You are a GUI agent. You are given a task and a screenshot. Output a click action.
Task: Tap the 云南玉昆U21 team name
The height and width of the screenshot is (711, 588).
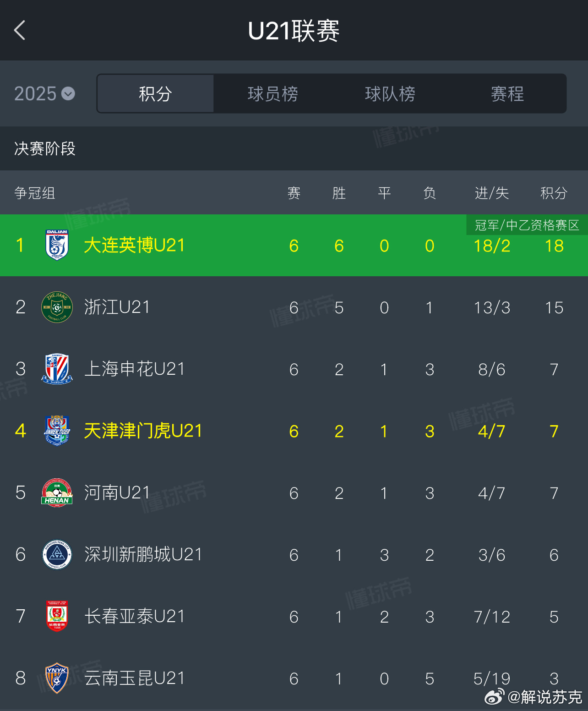point(134,678)
